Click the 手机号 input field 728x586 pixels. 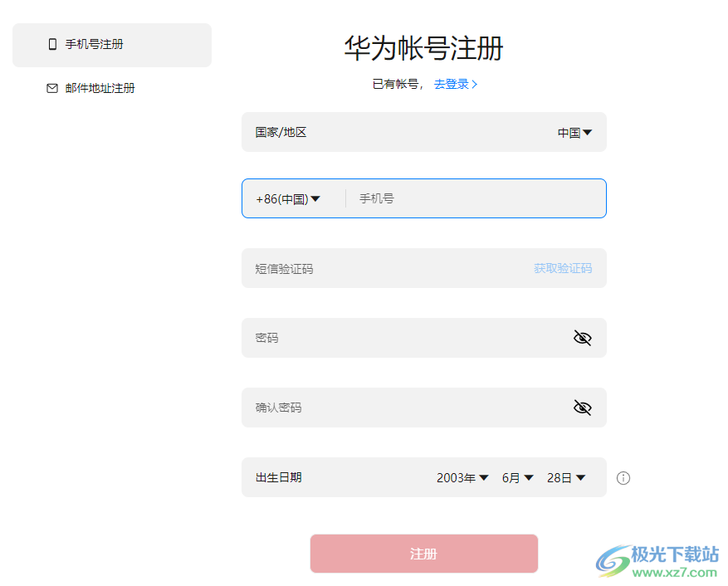click(x=476, y=198)
